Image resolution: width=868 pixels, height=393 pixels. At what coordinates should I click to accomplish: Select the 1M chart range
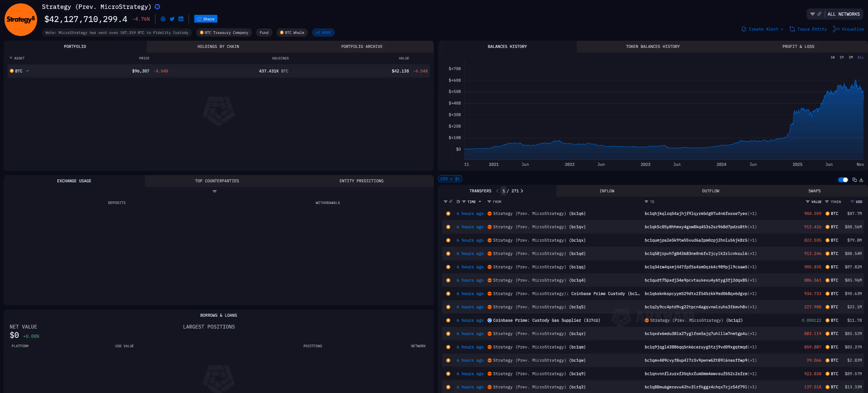(x=841, y=57)
